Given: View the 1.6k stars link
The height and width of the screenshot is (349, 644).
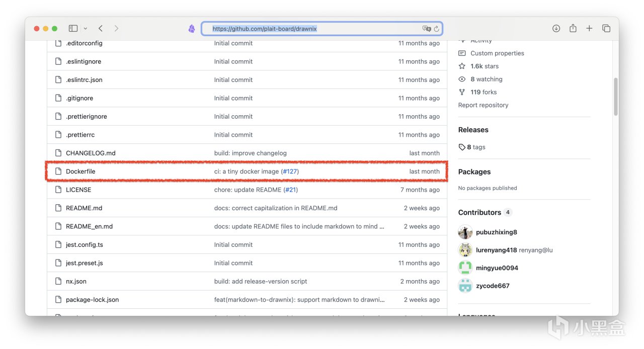Looking at the screenshot, I should tap(485, 66).
